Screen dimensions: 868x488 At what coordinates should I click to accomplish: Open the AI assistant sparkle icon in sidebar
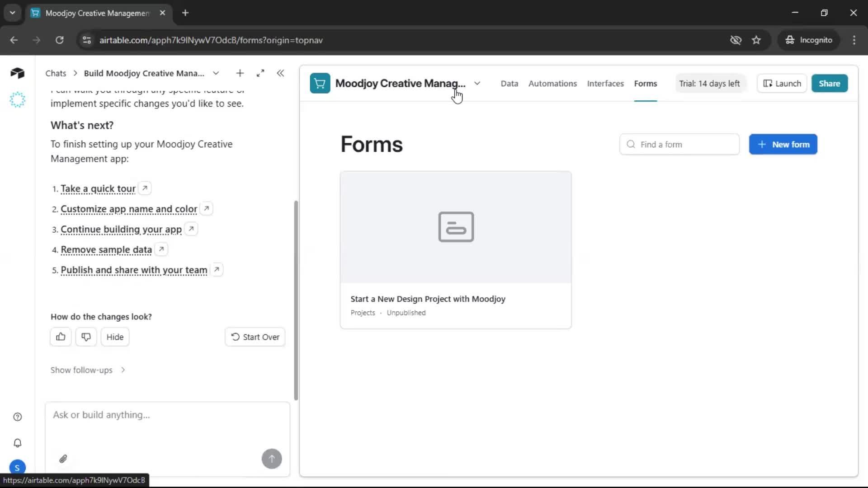17,99
